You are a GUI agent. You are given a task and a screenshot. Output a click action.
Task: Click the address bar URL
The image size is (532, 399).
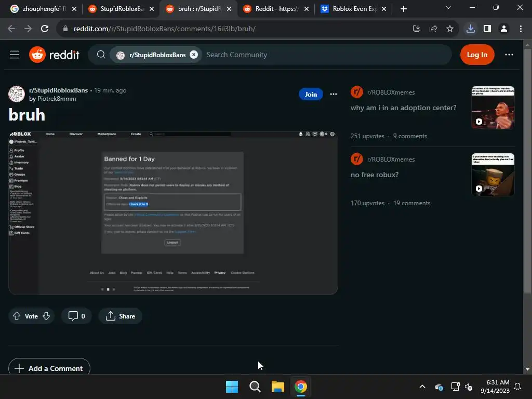click(x=165, y=29)
